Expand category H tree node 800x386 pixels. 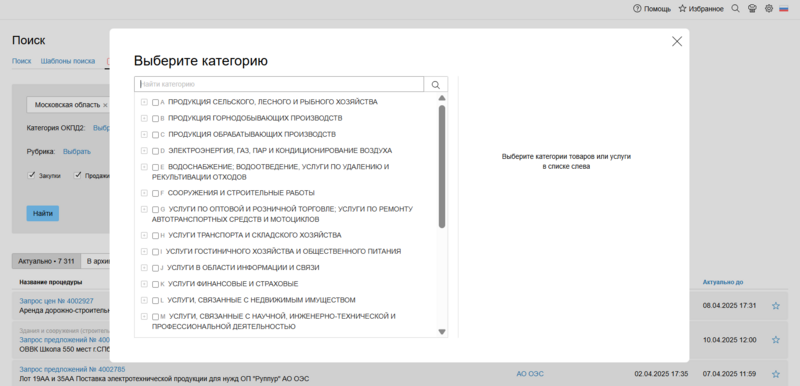(x=144, y=236)
